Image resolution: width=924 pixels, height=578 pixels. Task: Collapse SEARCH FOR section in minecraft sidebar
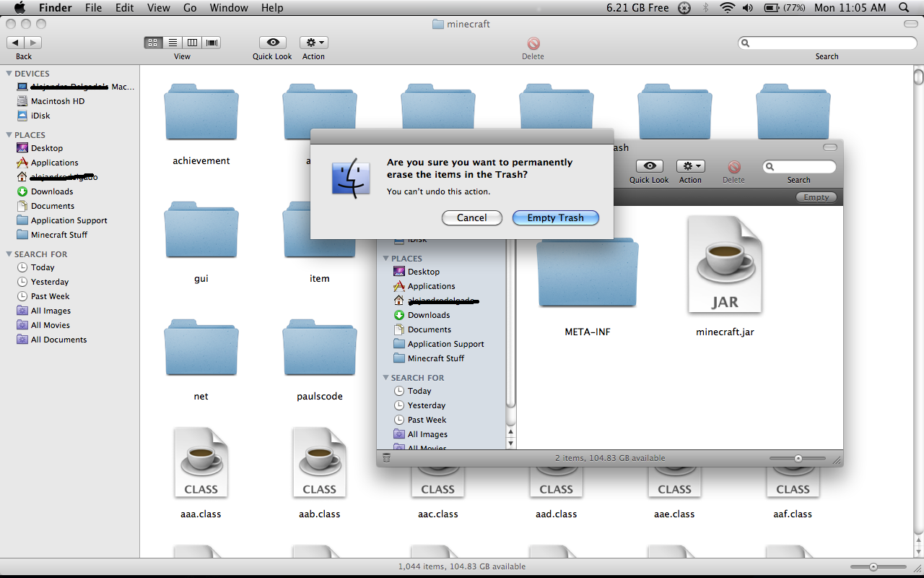click(x=9, y=254)
